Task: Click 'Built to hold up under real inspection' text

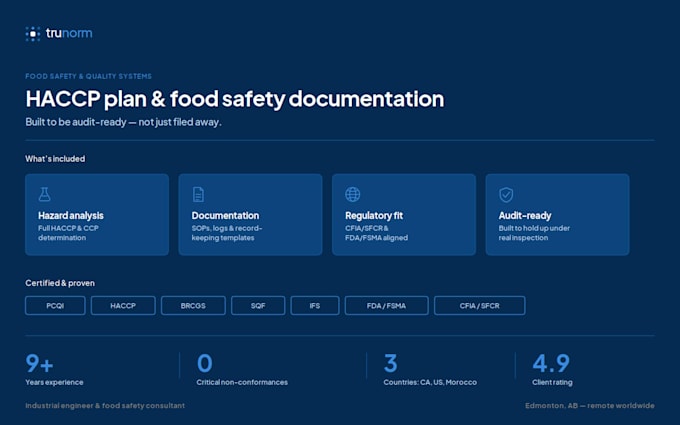Action: coord(534,233)
